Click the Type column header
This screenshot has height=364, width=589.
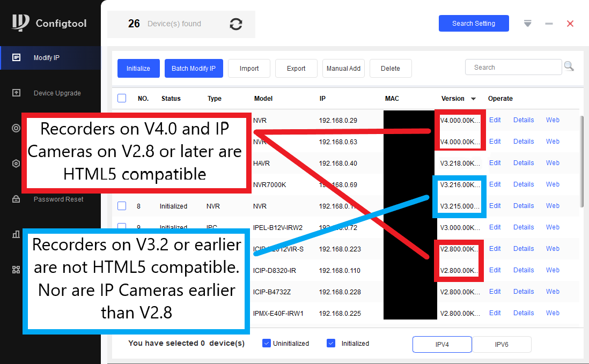pos(215,98)
